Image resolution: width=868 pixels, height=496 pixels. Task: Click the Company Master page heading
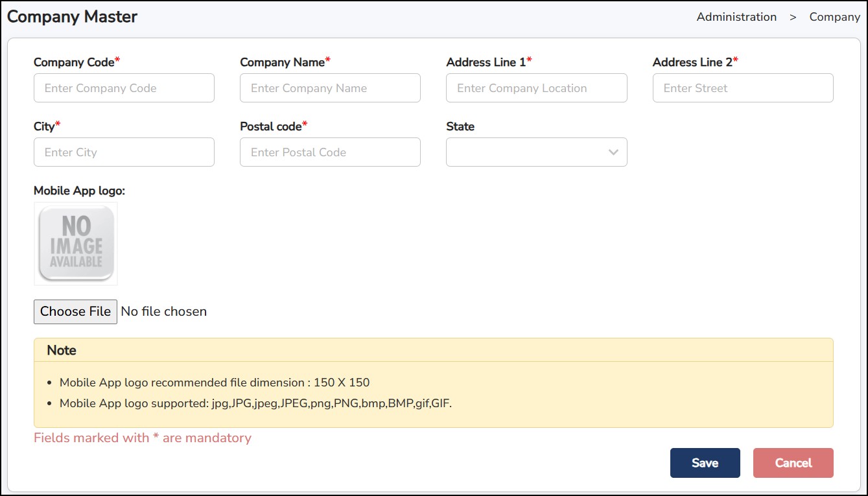72,17
